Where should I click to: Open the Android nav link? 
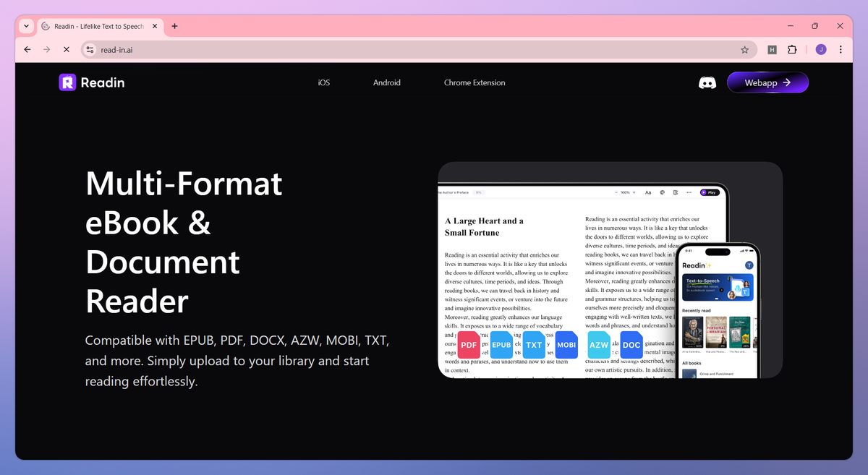point(387,82)
